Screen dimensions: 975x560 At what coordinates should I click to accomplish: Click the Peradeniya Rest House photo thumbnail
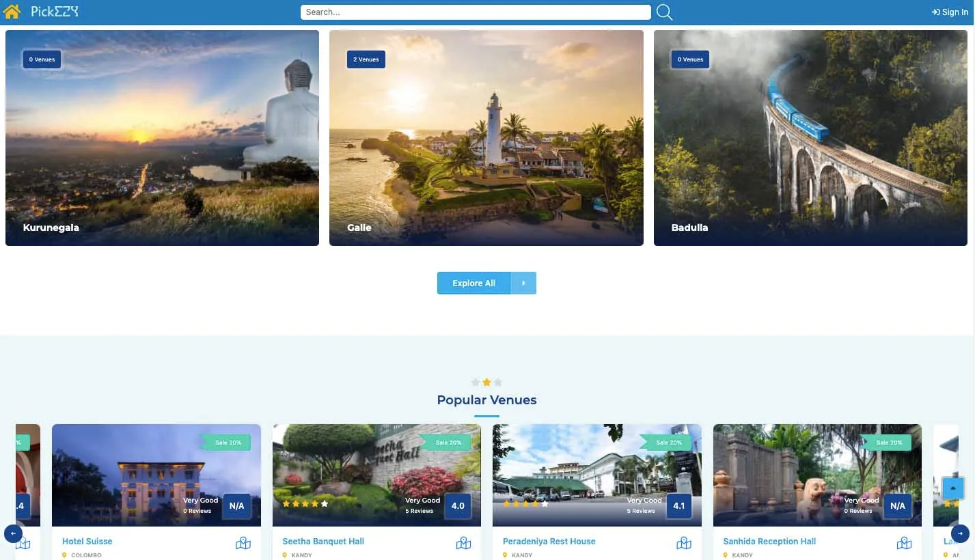(x=597, y=475)
